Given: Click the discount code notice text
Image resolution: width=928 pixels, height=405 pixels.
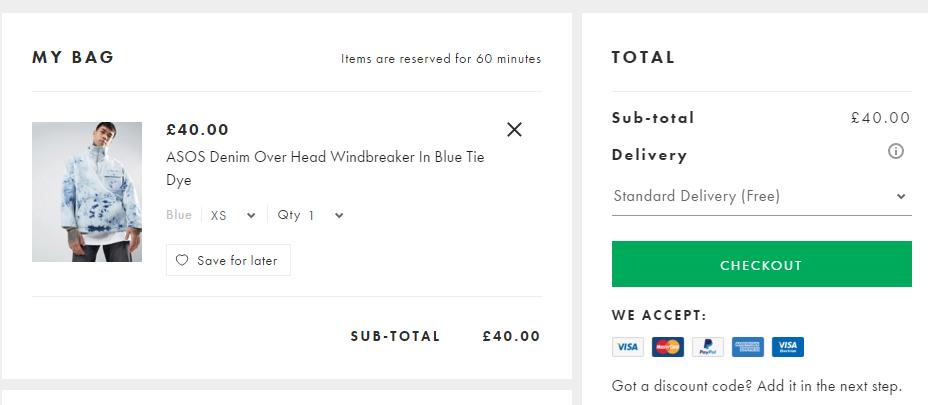Looking at the screenshot, I should coord(756,386).
